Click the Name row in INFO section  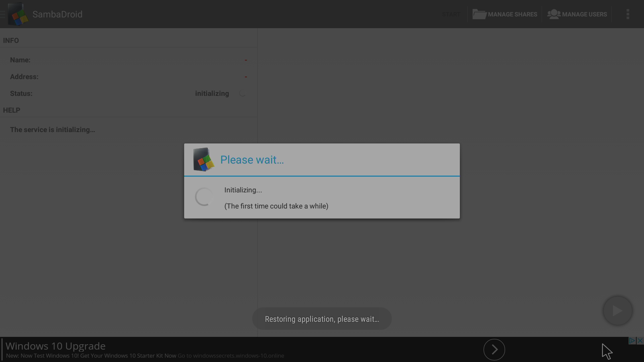[x=129, y=60]
